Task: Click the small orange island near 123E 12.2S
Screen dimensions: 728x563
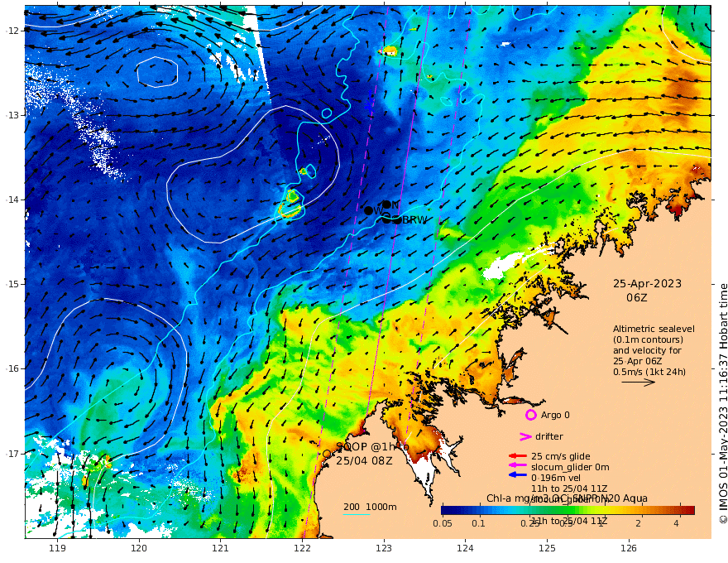Action: (389, 51)
